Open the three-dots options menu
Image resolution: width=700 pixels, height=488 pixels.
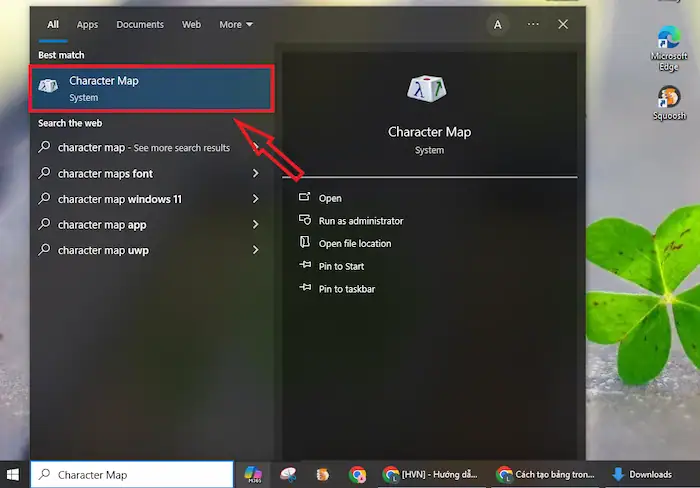[533, 24]
